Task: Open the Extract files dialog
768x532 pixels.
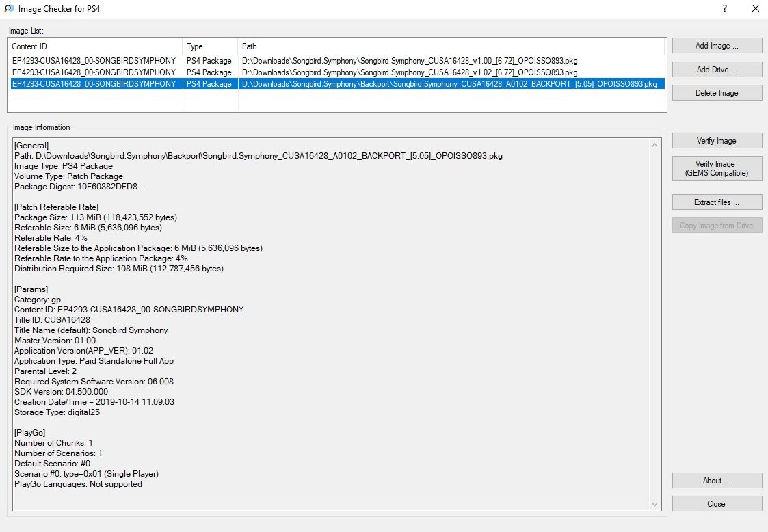Action: pyautogui.click(x=717, y=202)
